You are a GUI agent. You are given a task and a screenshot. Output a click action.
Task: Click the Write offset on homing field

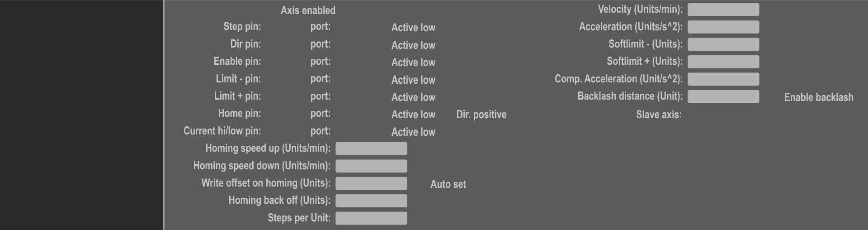371,183
